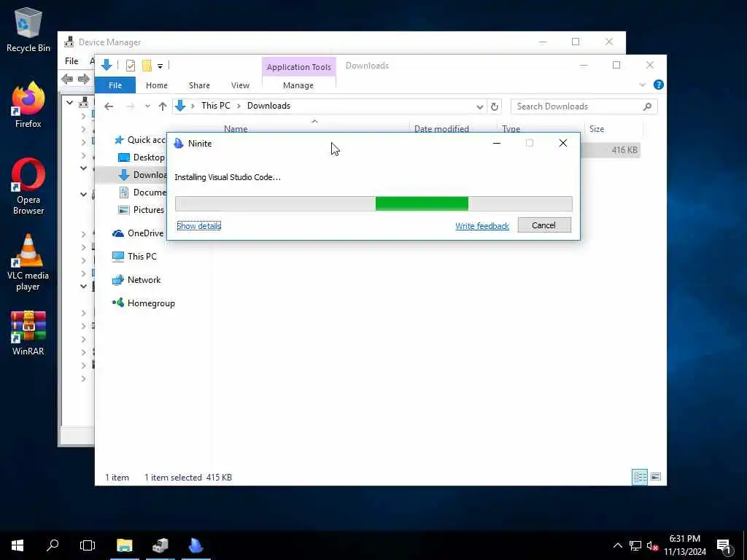Select Documents in navigation pane
Screen dimensions: 747x560
click(143, 192)
